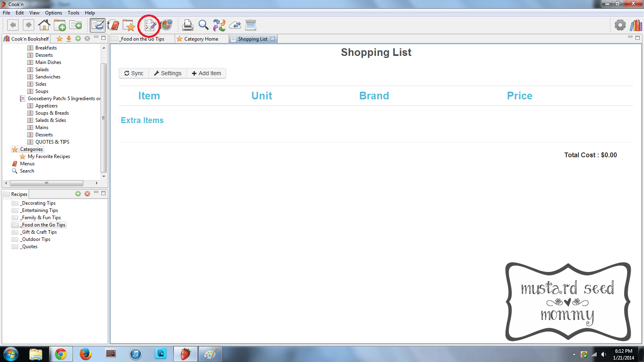Click the magnifying glass search icon
This screenshot has width=644, height=362.
[x=204, y=25]
